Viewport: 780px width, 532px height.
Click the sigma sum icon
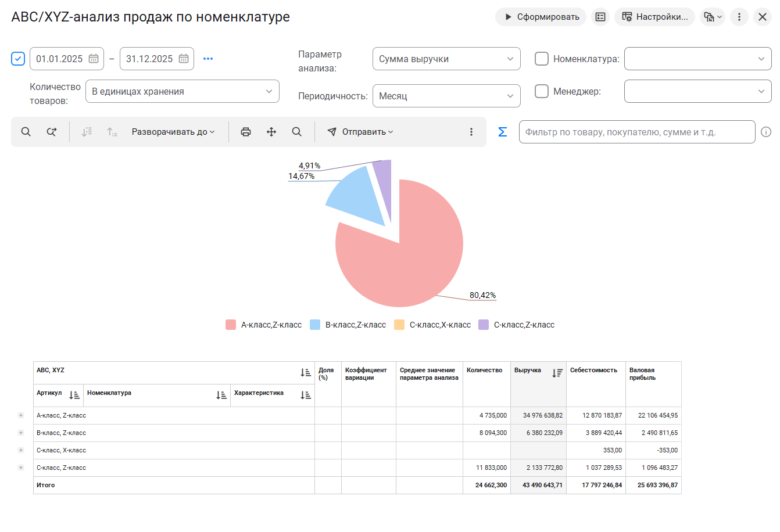503,132
